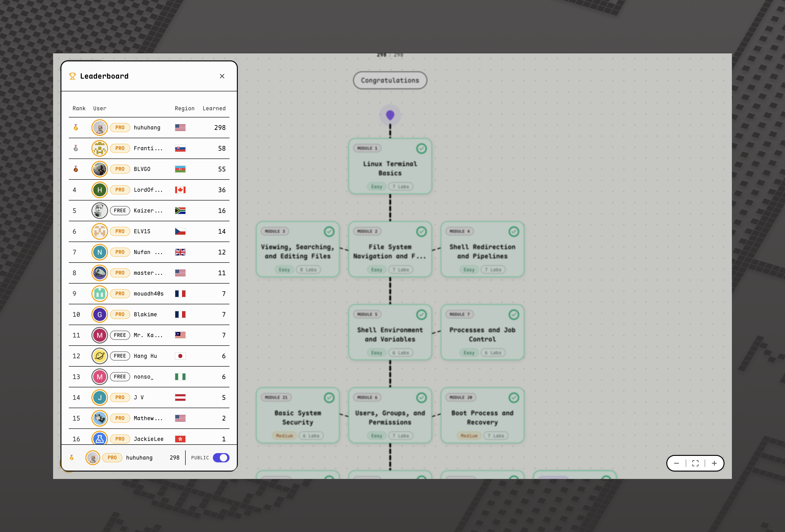
Task: Click the trophy icon in the Leaderboard header
Action: tap(72, 76)
